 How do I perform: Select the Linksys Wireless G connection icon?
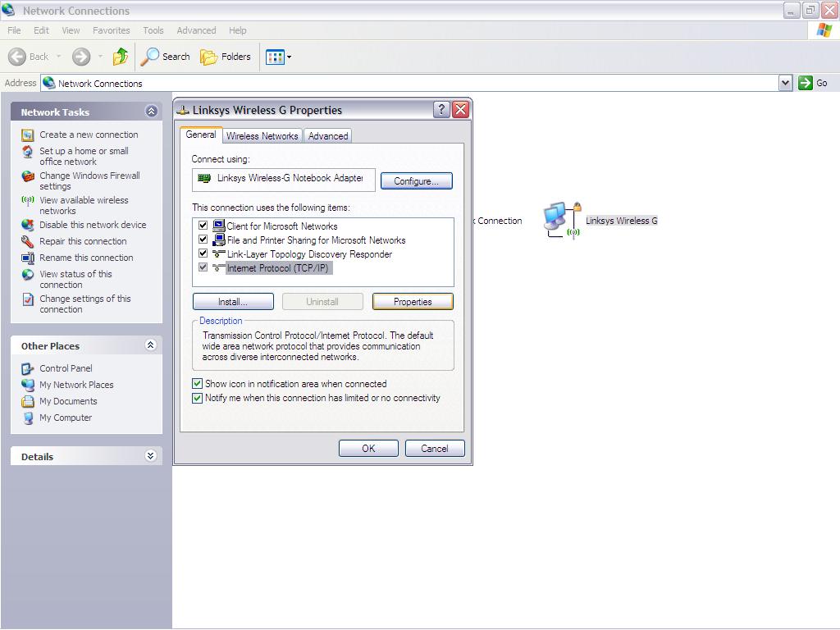pos(563,220)
